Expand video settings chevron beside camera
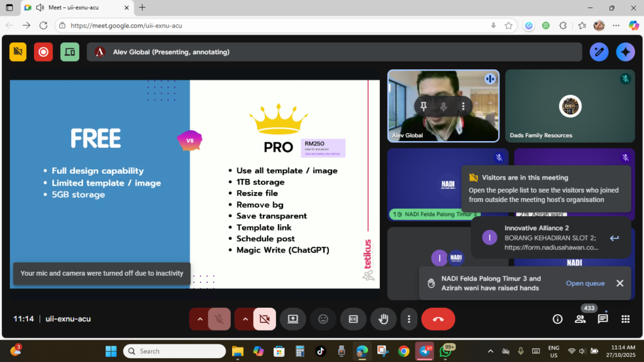Screen dimensions: 644x362 (x=244, y=319)
